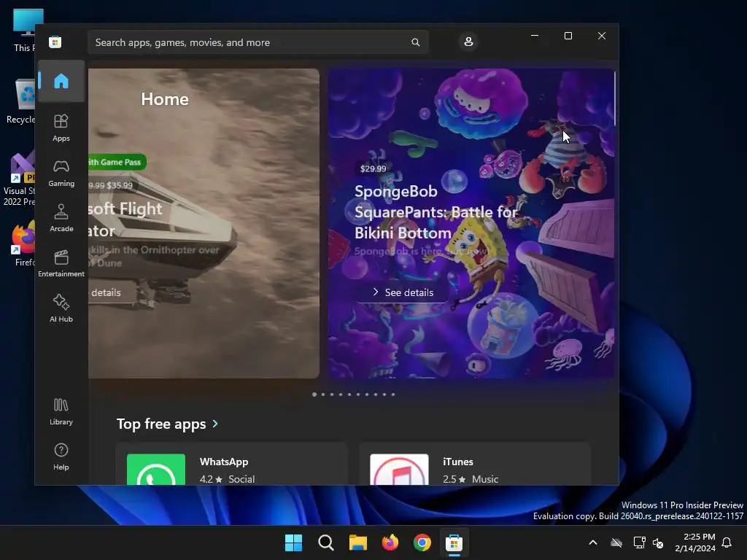Click the SpongeBob $29.99 price tag
The height and width of the screenshot is (560, 747).
pyautogui.click(x=373, y=168)
